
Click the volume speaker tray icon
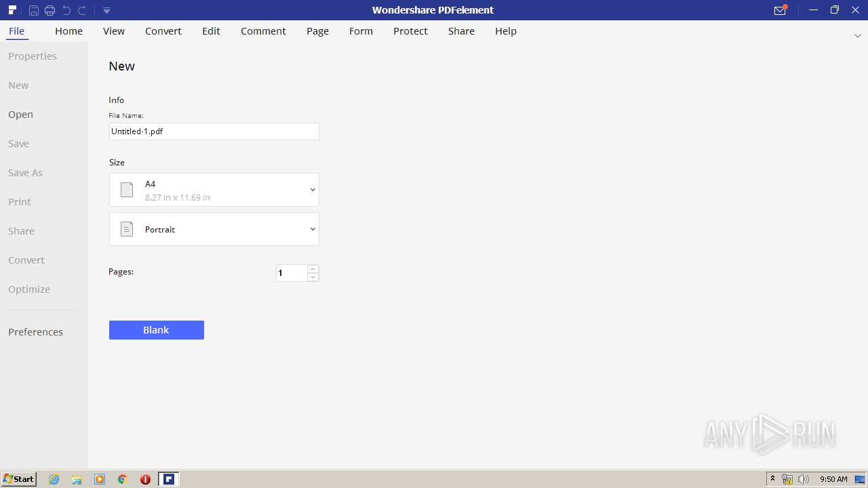(804, 479)
